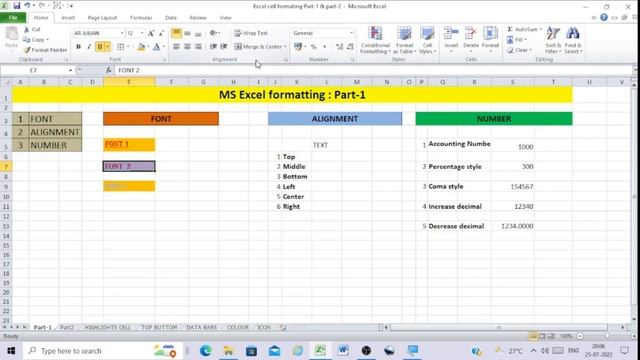This screenshot has height=360, width=640.
Task: Click Increase Indent icon
Action: [x=224, y=47]
